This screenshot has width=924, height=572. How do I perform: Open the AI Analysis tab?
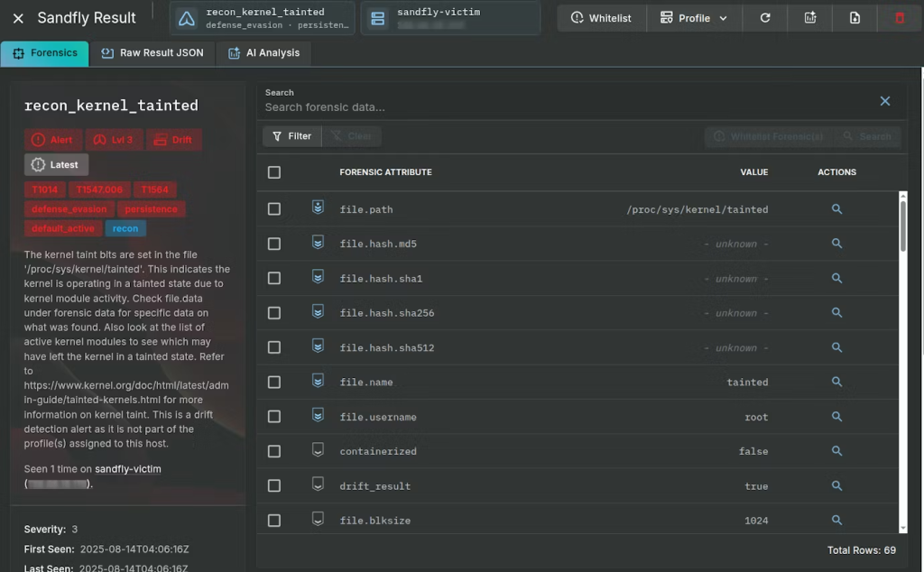click(x=263, y=53)
